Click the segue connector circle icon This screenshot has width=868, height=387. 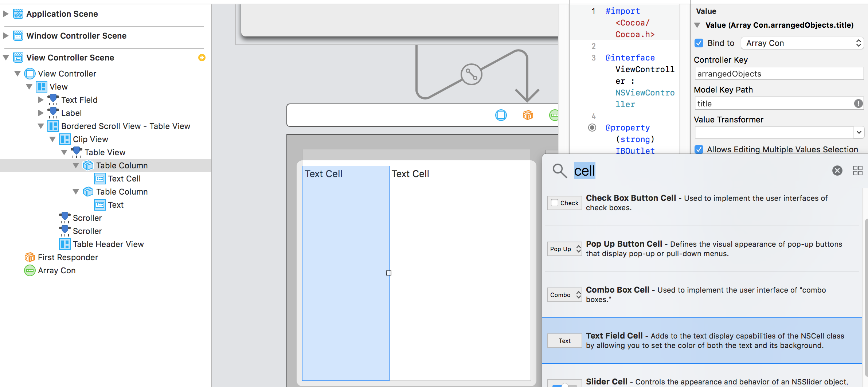(471, 74)
